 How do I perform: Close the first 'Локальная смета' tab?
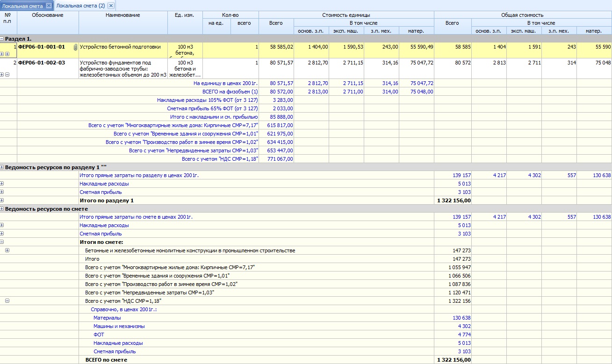click(x=48, y=6)
